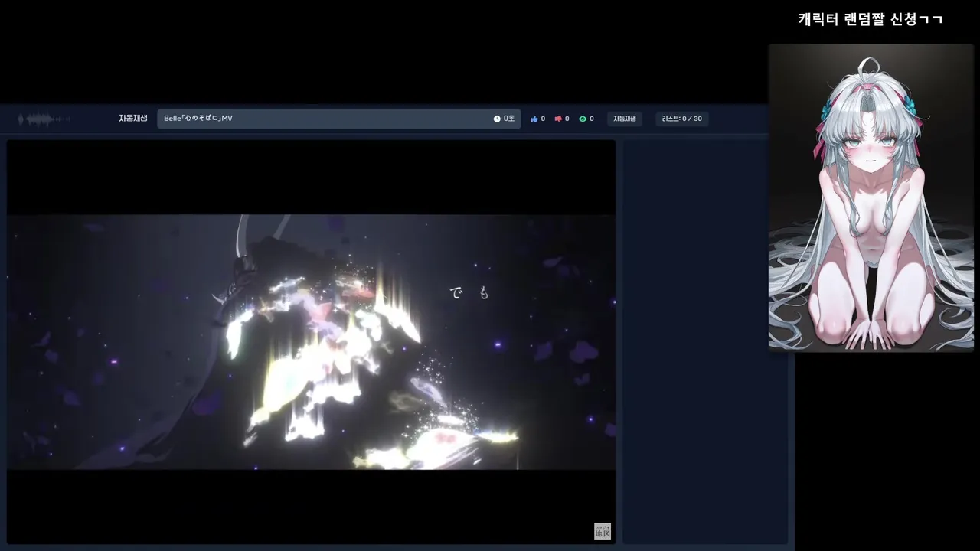The width and height of the screenshot is (980, 551).
Task: Click the 자동재생 label left of title
Action: click(132, 119)
